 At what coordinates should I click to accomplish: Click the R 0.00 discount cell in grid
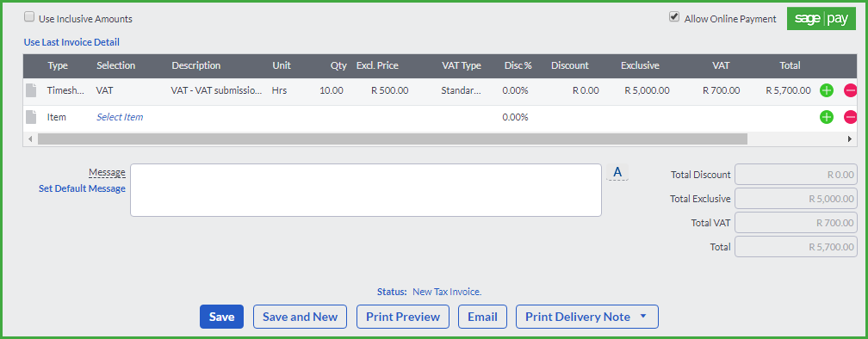[586, 90]
